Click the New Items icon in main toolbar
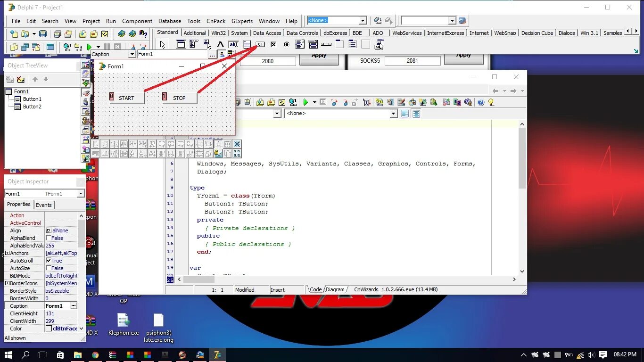 (14, 34)
